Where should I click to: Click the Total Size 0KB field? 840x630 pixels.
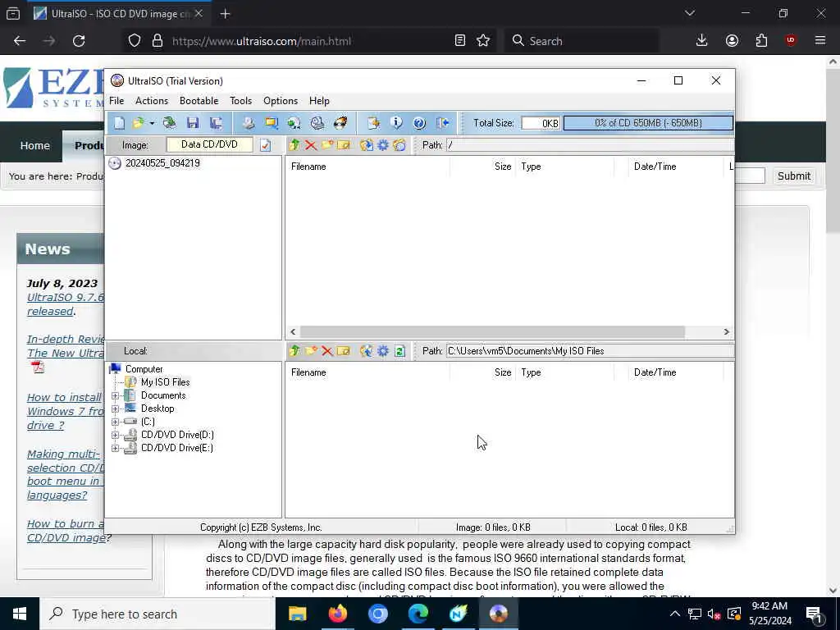541,123
